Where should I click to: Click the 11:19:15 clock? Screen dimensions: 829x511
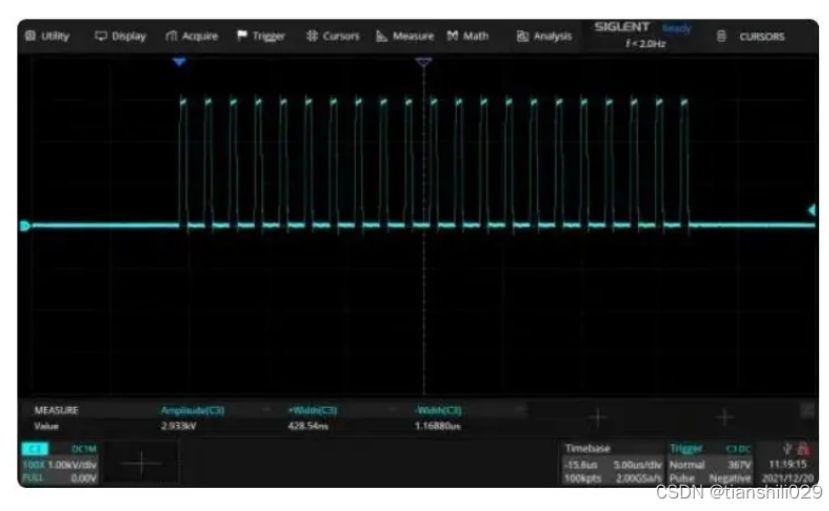[x=787, y=464]
